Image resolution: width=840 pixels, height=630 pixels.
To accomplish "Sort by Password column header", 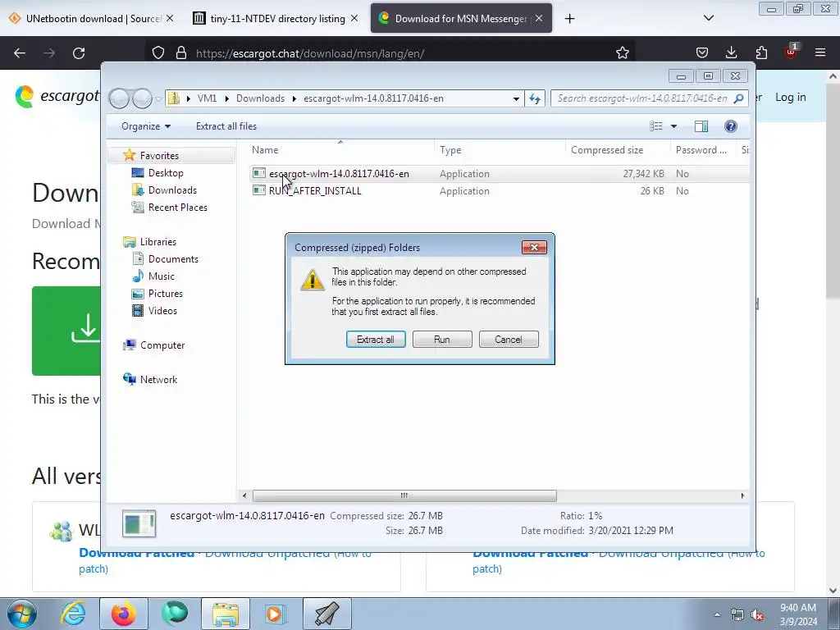I will pos(703,151).
